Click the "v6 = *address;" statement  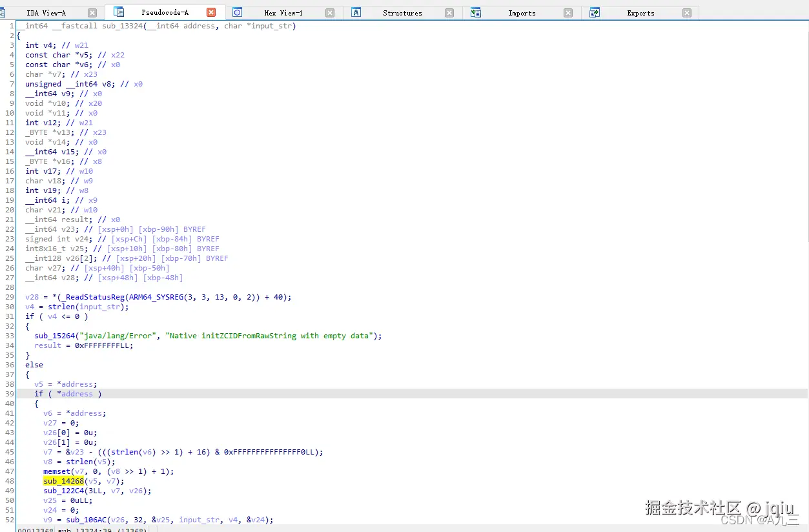pyautogui.click(x=75, y=413)
